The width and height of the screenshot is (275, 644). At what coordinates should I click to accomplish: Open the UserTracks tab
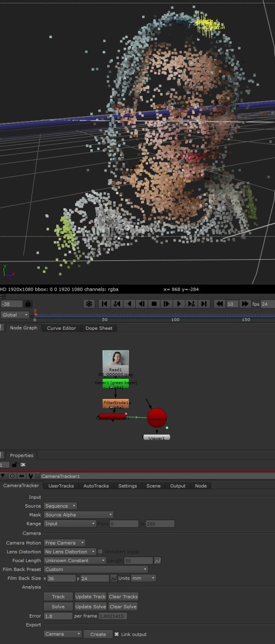point(61,486)
